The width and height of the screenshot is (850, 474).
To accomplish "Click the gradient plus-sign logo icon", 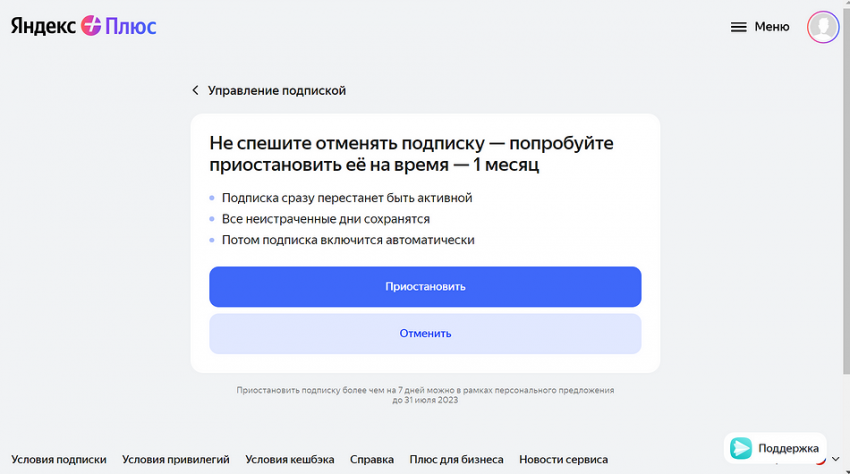I will click(x=91, y=26).
